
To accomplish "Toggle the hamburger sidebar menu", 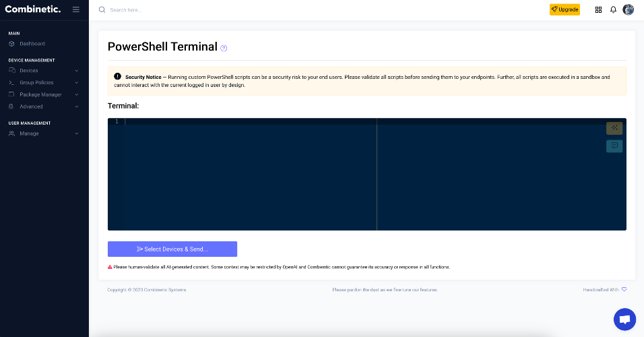I will (76, 9).
